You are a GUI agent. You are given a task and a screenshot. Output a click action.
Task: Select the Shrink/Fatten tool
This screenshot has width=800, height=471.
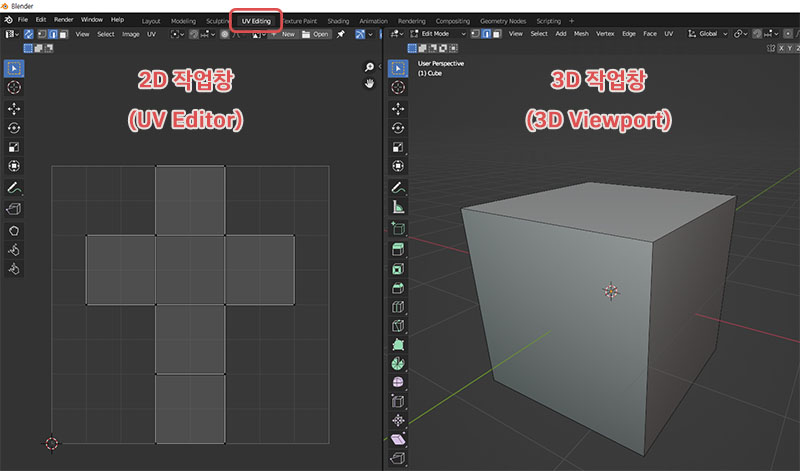click(398, 420)
